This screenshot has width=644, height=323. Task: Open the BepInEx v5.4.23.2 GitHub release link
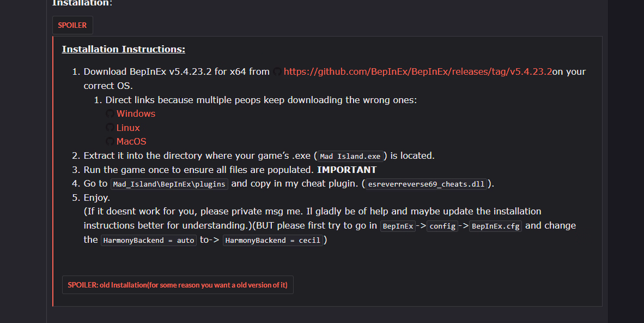pyautogui.click(x=418, y=71)
